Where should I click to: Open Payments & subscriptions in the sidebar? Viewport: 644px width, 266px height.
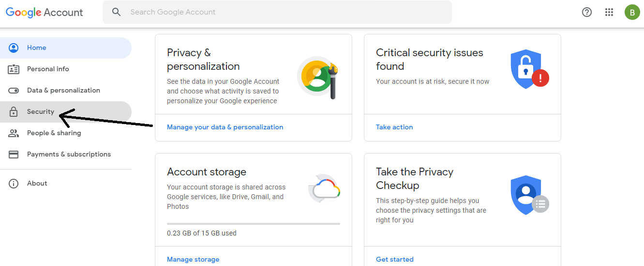[x=66, y=154]
